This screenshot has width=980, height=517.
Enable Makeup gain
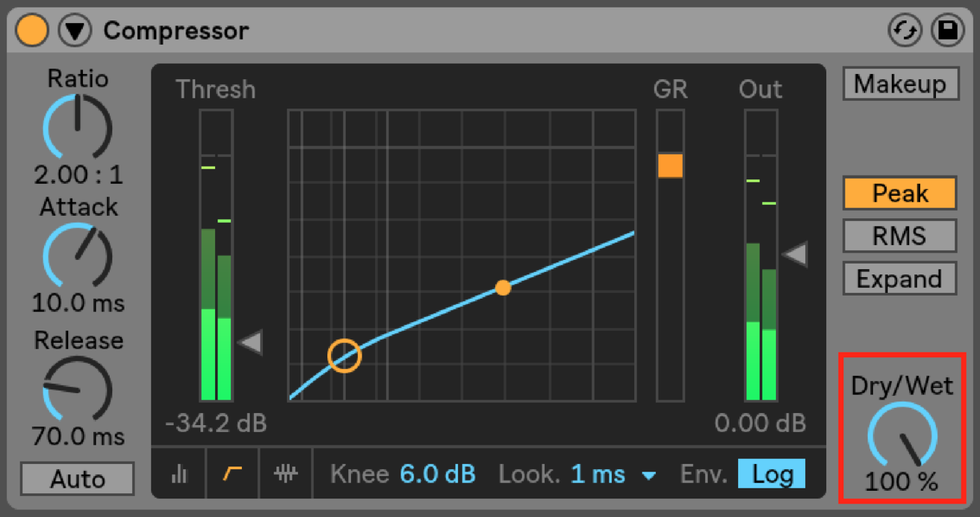click(900, 84)
